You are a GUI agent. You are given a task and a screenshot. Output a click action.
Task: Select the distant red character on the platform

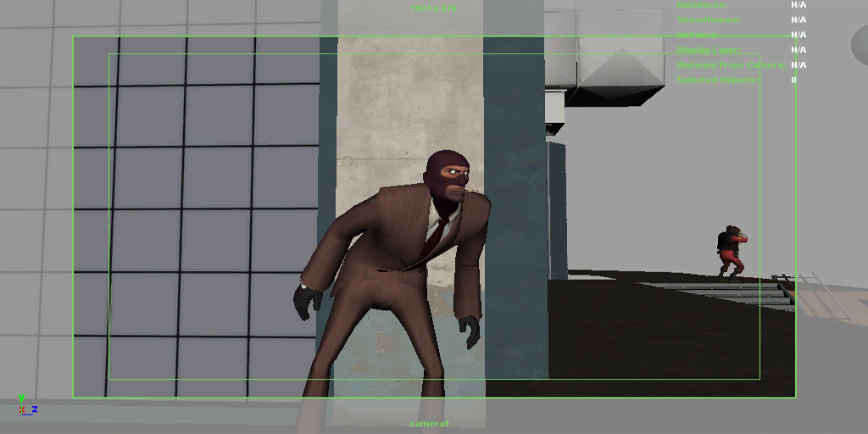point(732,253)
